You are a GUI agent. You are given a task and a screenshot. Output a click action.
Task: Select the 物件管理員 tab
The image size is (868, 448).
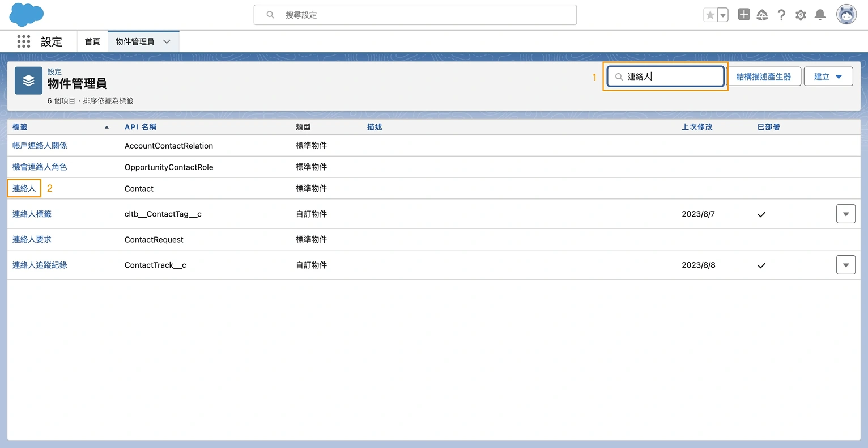pos(136,41)
